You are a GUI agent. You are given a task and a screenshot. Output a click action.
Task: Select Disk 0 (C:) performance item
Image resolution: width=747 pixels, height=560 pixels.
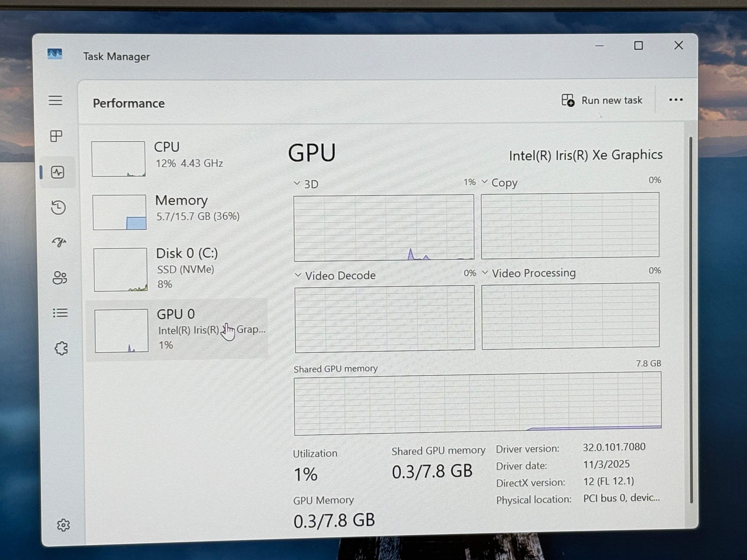click(178, 269)
